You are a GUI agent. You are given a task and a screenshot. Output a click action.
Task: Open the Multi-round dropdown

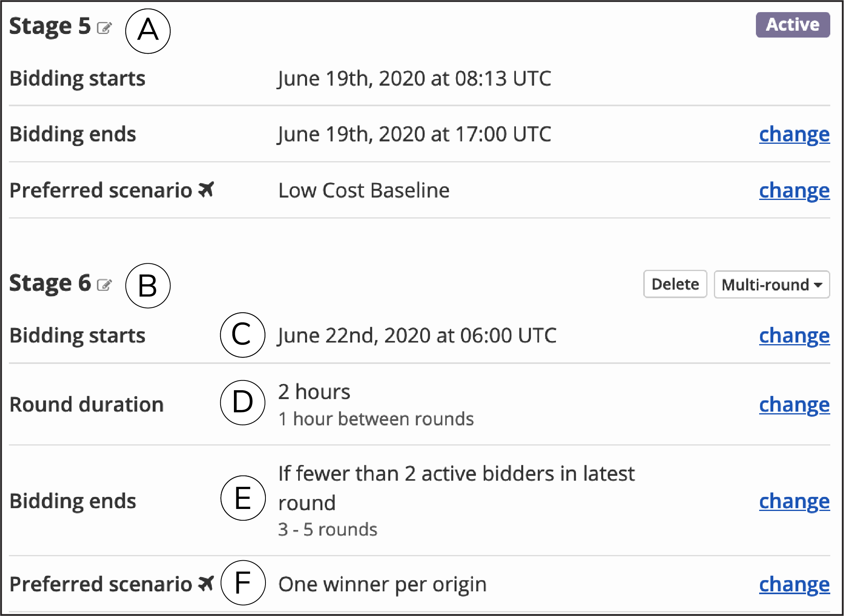coord(772,285)
